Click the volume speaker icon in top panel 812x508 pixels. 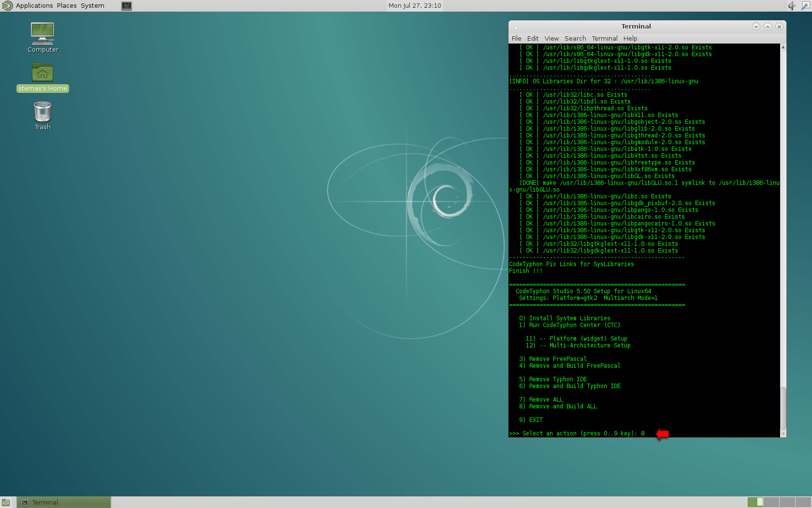[x=791, y=6]
